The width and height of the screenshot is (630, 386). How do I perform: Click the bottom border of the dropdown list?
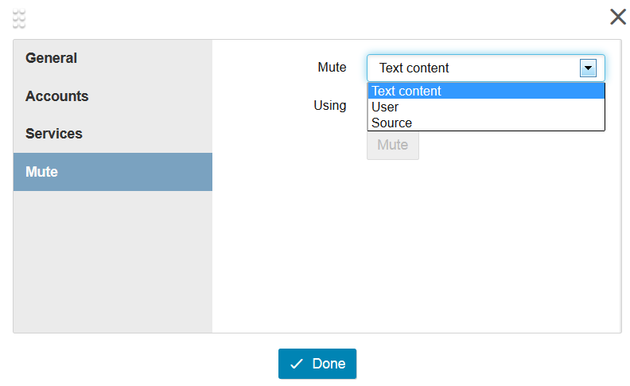click(486, 131)
